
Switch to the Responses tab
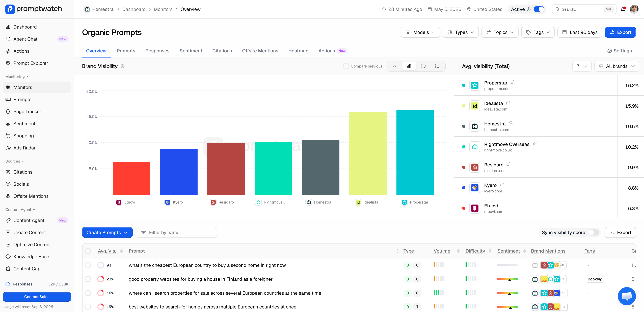click(157, 51)
